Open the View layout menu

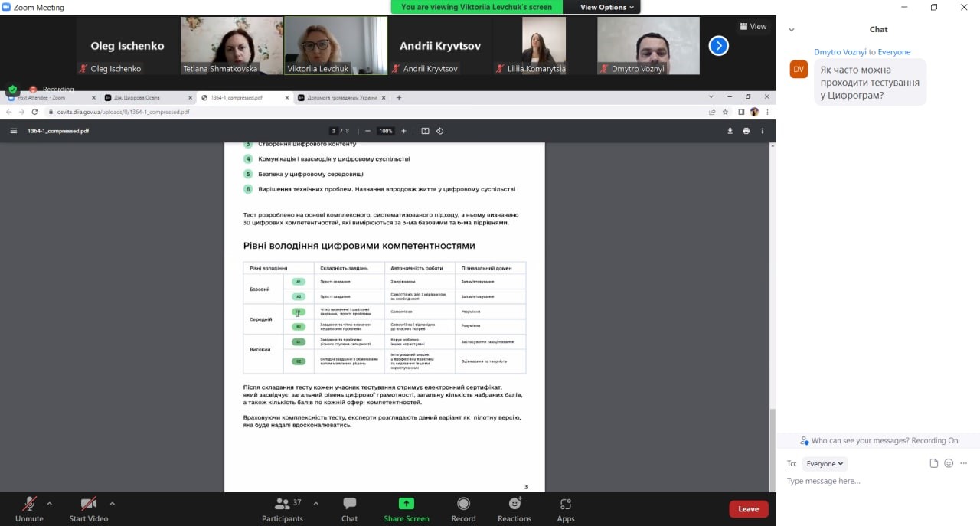[x=753, y=26]
